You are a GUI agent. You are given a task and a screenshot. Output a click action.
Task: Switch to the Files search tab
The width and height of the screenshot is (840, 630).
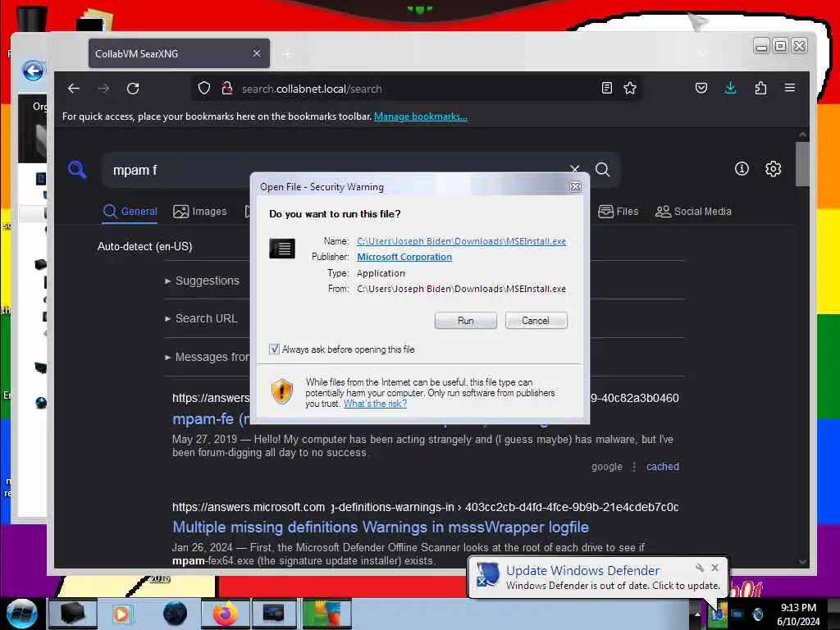619,212
